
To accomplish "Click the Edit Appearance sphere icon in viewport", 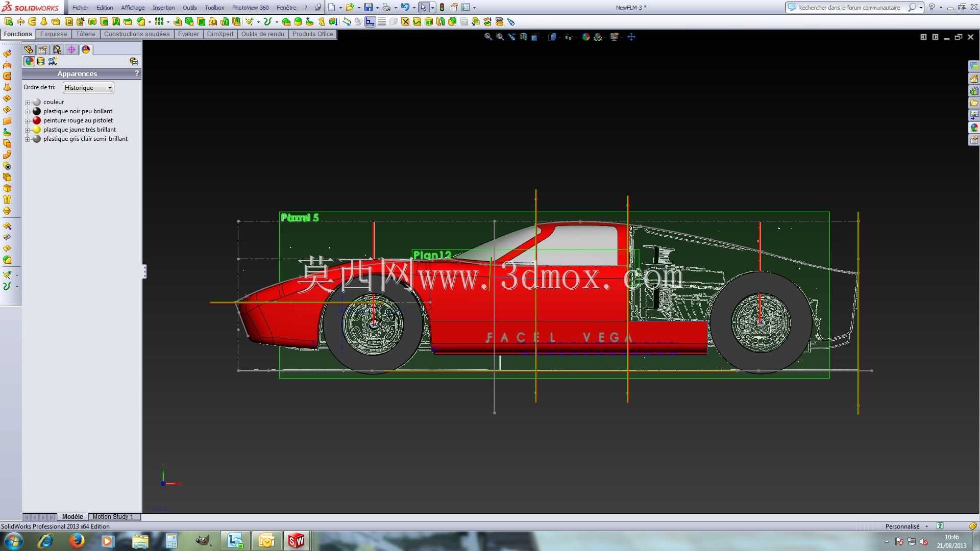I will pos(586,37).
